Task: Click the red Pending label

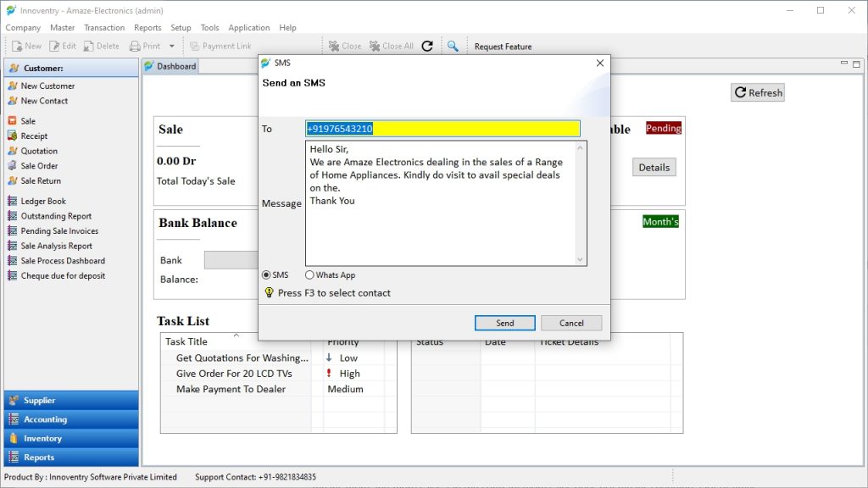Action: (663, 129)
